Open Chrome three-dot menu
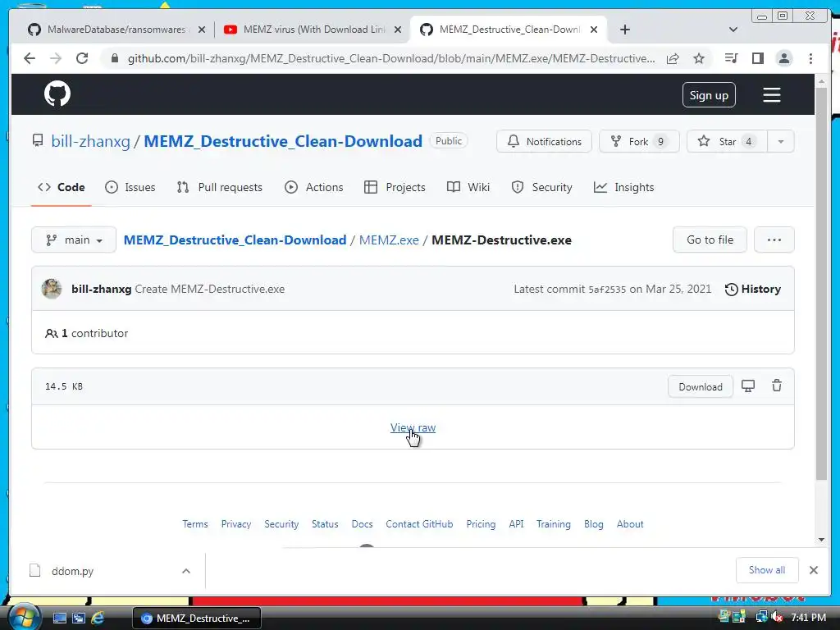The image size is (840, 630). 810,58
